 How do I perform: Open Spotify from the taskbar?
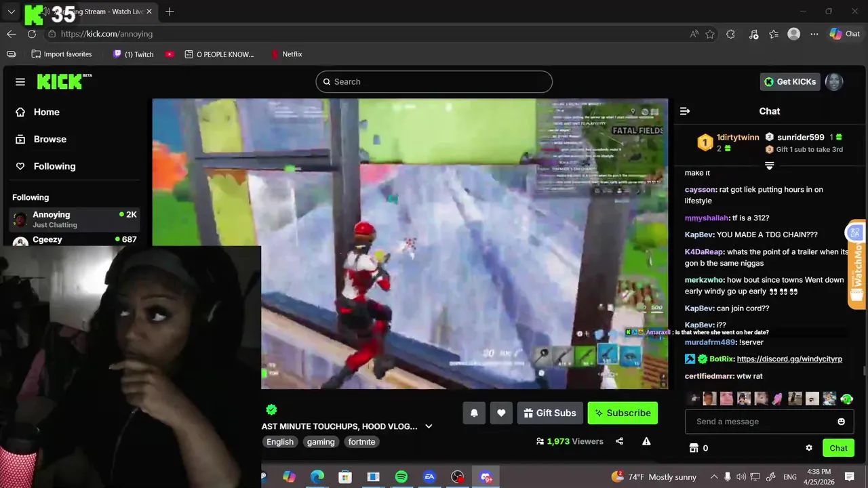click(401, 477)
